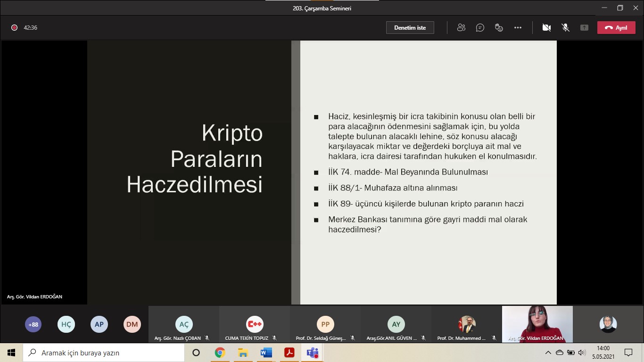
Task: Toggle mute on Araş.Gör.ANIL GÜVEN
Action: coord(423,337)
